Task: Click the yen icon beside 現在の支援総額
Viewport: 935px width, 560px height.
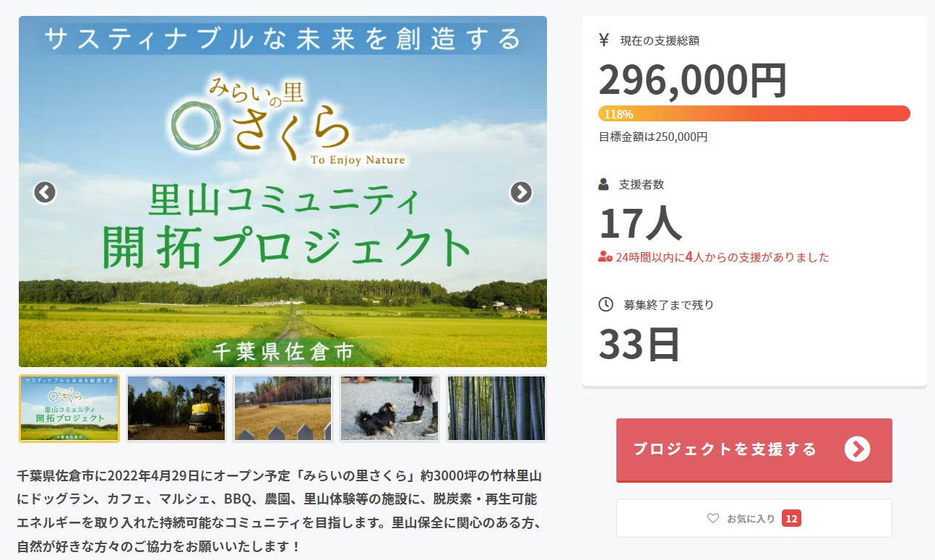Action: [x=604, y=40]
